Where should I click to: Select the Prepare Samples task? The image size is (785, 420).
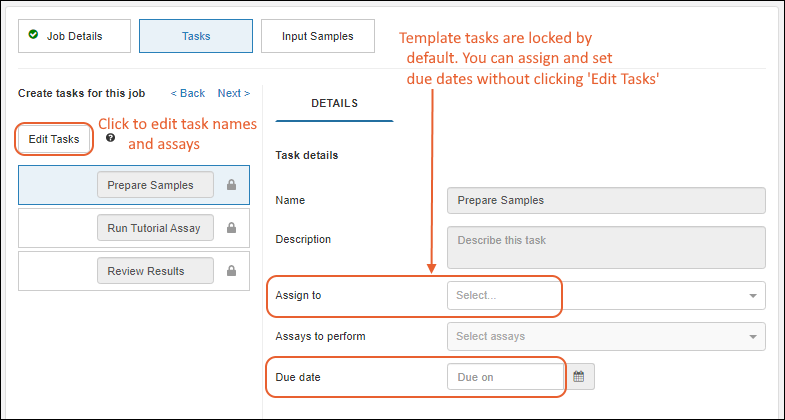point(157,185)
